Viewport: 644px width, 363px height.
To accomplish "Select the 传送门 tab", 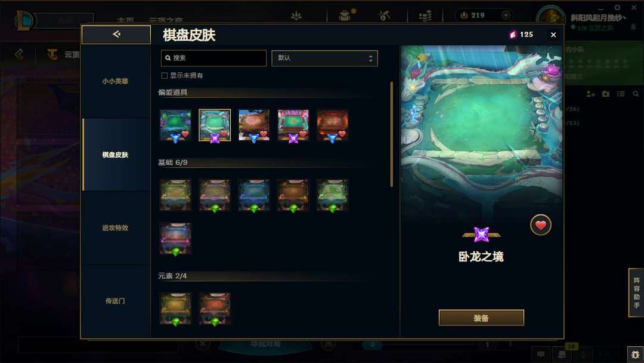I will coord(116,301).
